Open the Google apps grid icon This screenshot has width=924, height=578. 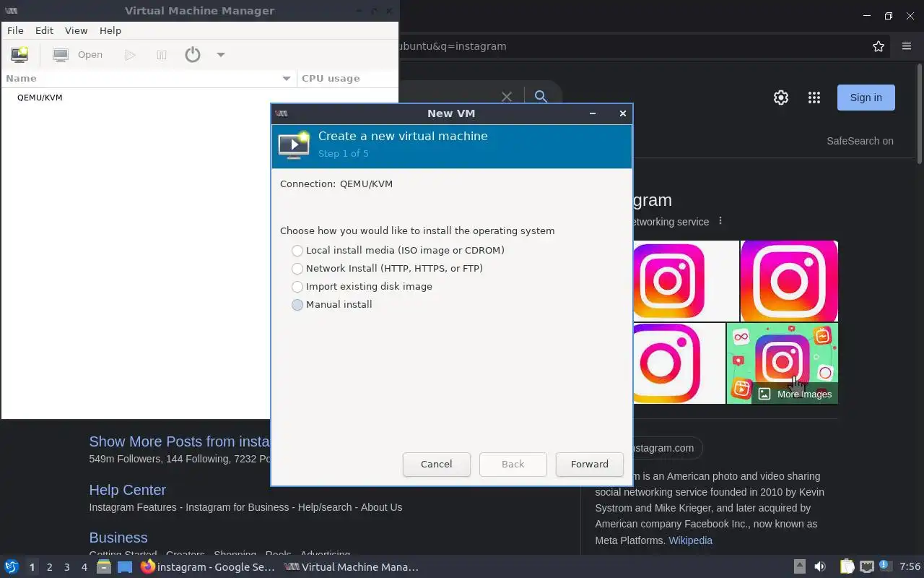[814, 98]
